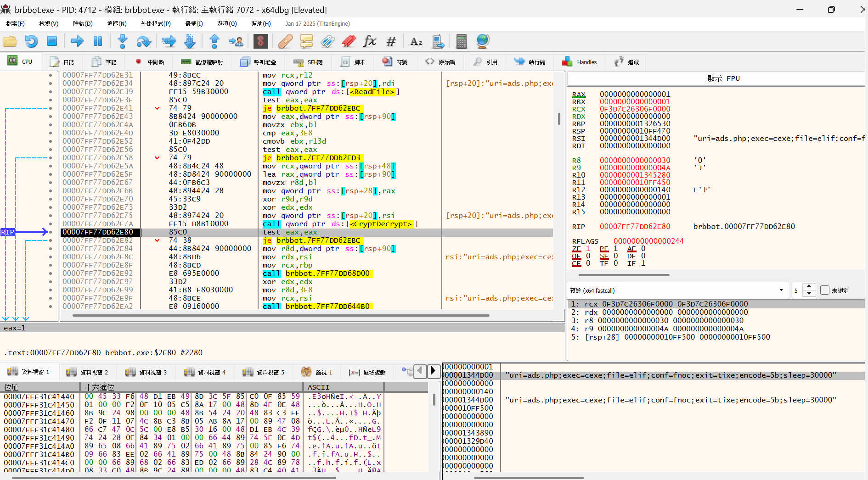Click the Step Into toolbar icon
Viewport: 868px width, 480px height.
(x=122, y=41)
